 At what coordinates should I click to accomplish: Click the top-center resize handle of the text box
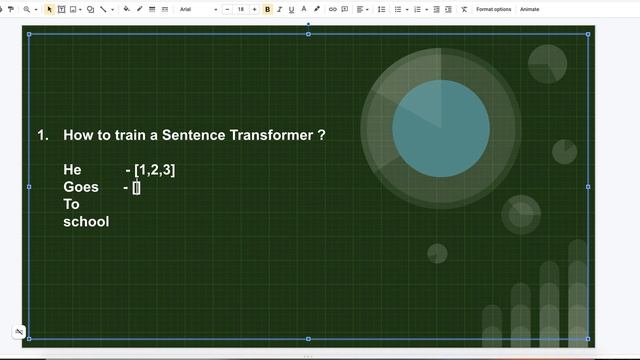308,34
